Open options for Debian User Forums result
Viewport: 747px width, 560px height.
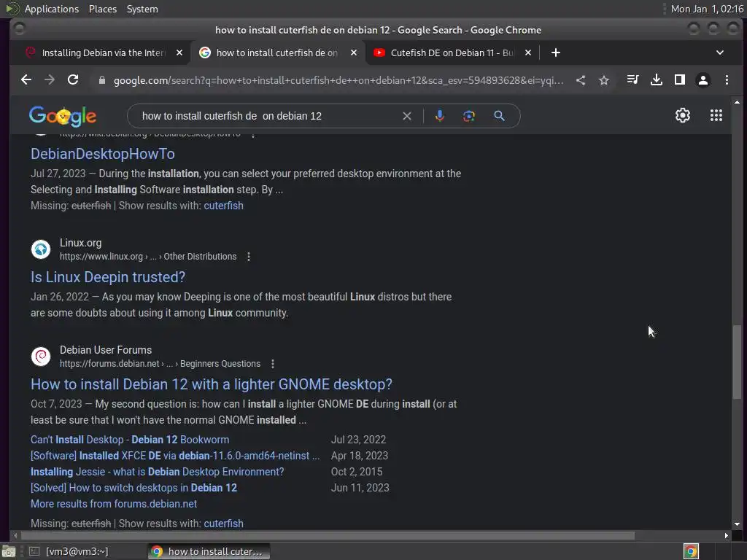click(273, 364)
